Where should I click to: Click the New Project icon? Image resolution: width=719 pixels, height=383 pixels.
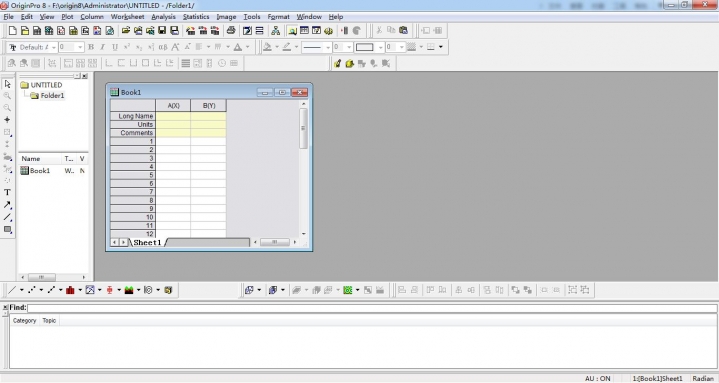[x=13, y=31]
